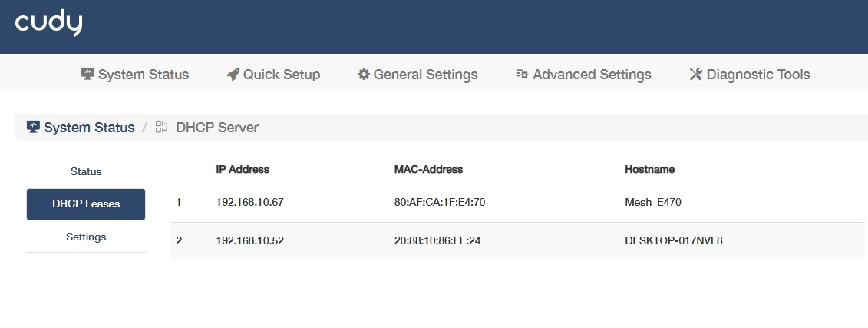
Task: Click the Advanced Settings sliders-gear icon
Action: point(522,75)
